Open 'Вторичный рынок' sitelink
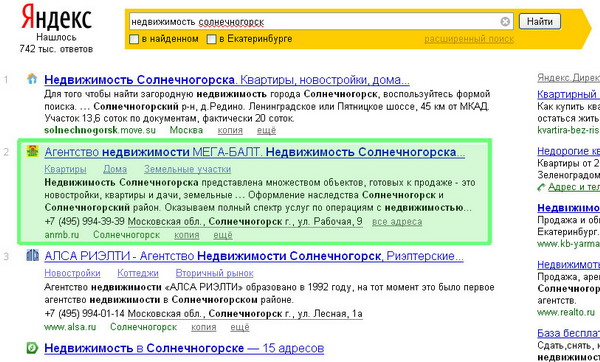 [x=214, y=273]
